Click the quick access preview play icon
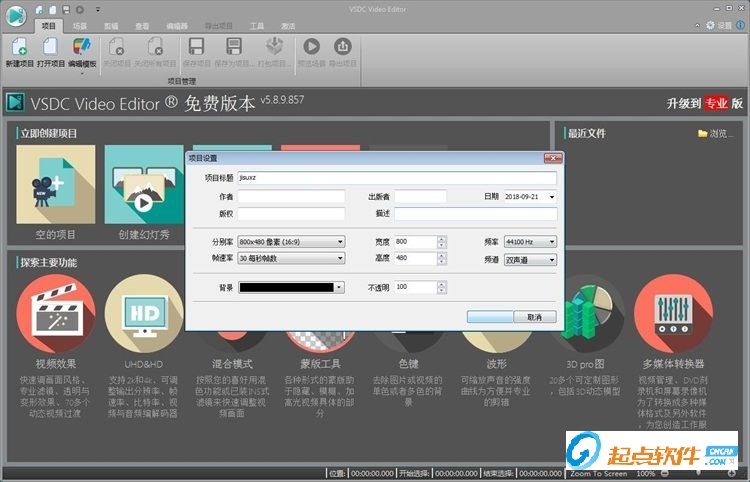This screenshot has width=750, height=482. (x=80, y=10)
